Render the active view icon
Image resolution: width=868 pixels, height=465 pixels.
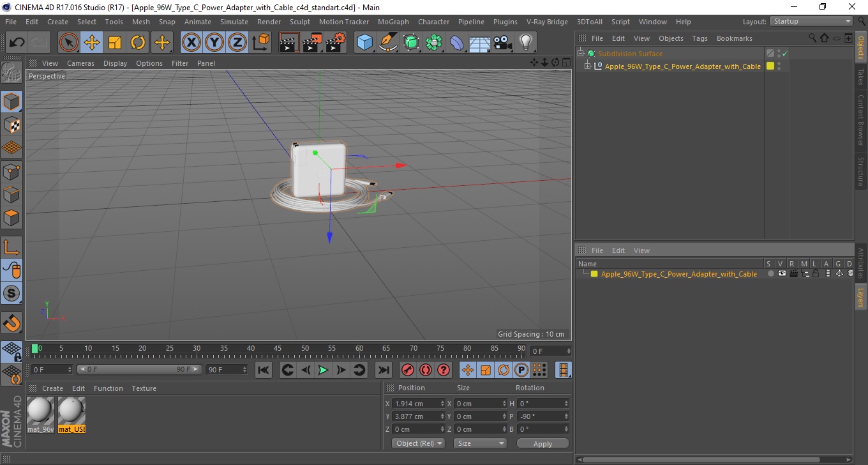click(289, 43)
